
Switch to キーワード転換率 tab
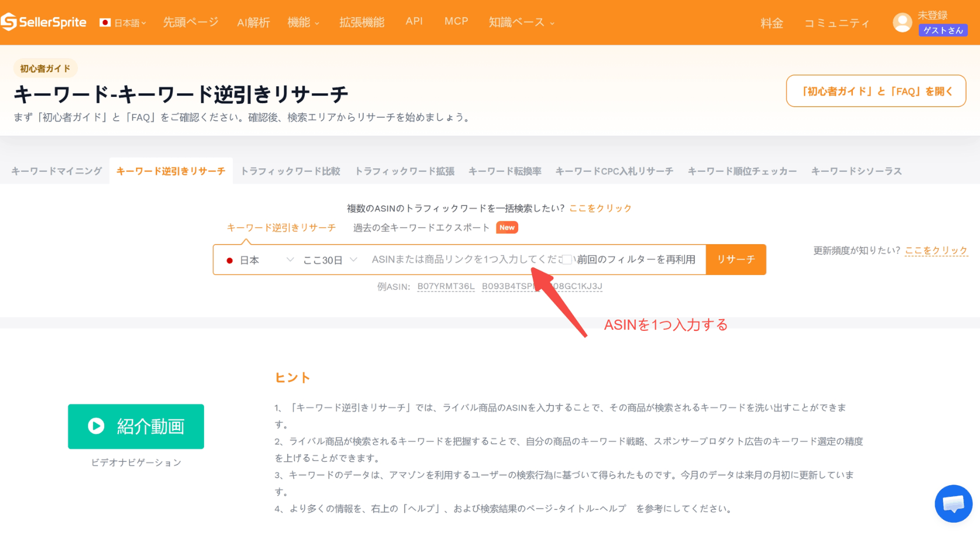[x=505, y=171]
